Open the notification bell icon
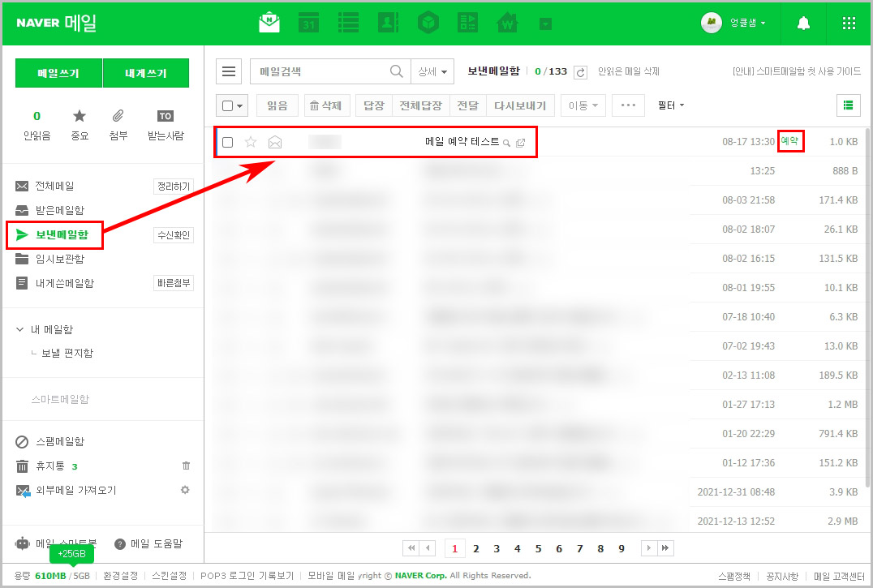This screenshot has width=873, height=588. 803,23
